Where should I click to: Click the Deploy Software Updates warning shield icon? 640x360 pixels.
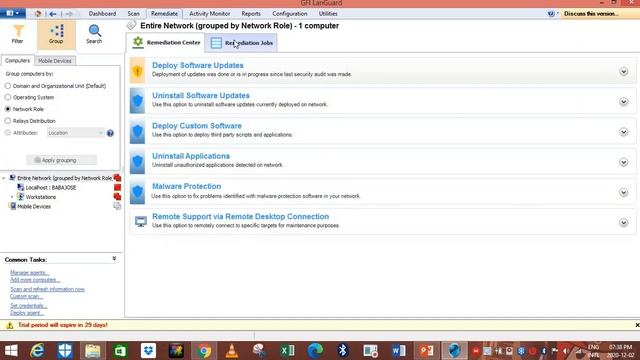tap(138, 71)
